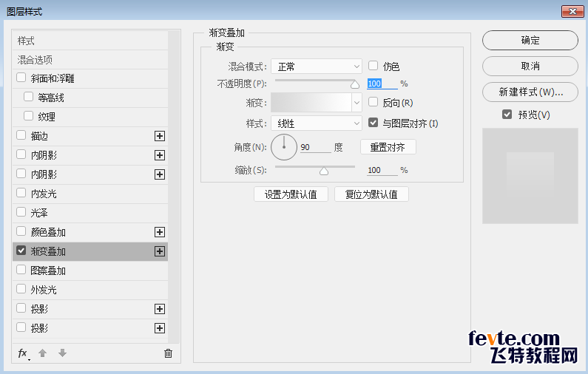Toggle the 光泽 checkbox
Image resolution: width=588 pixels, height=374 pixels.
pyautogui.click(x=21, y=212)
